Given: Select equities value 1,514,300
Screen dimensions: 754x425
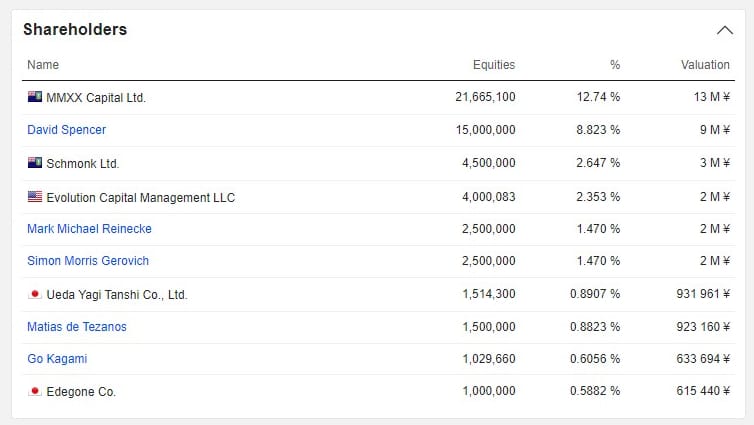Looking at the screenshot, I should (x=489, y=294).
